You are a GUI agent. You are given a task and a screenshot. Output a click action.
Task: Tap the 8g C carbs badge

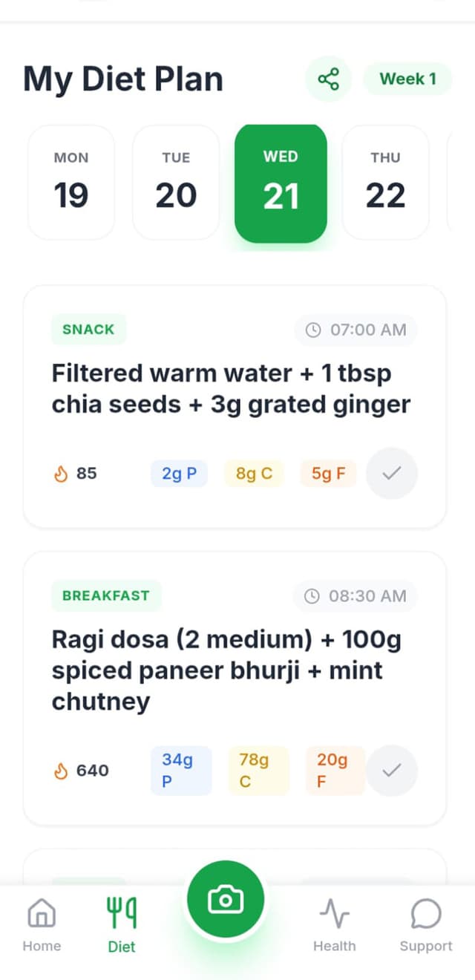coord(254,474)
